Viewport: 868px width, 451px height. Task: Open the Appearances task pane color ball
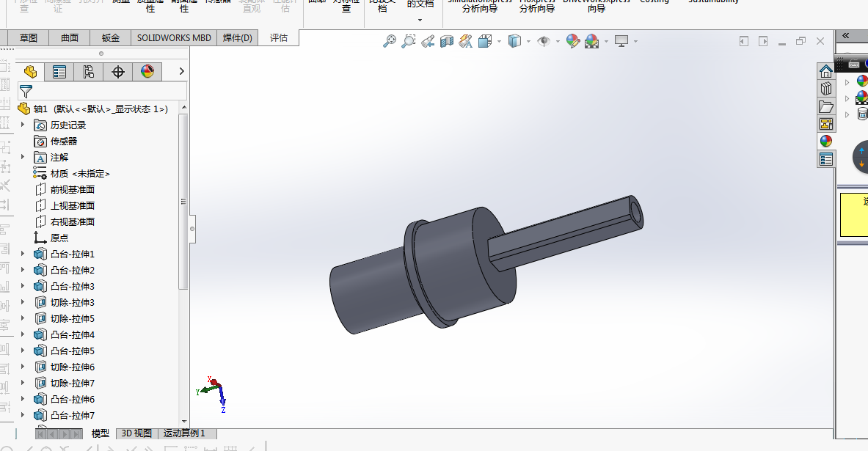(x=826, y=142)
